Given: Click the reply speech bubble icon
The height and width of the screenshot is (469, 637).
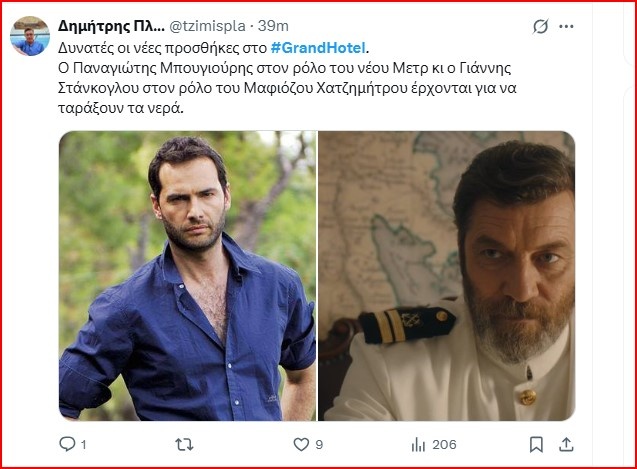Looking at the screenshot, I should (x=67, y=443).
